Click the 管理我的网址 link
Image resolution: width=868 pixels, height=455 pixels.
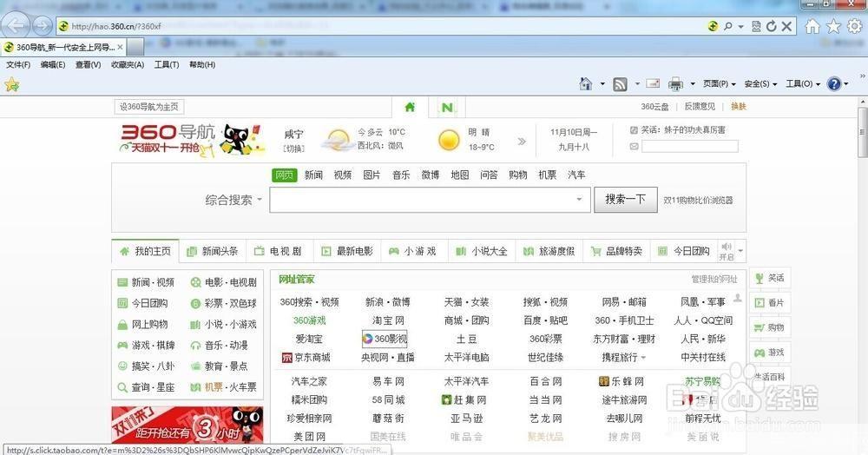click(x=714, y=279)
